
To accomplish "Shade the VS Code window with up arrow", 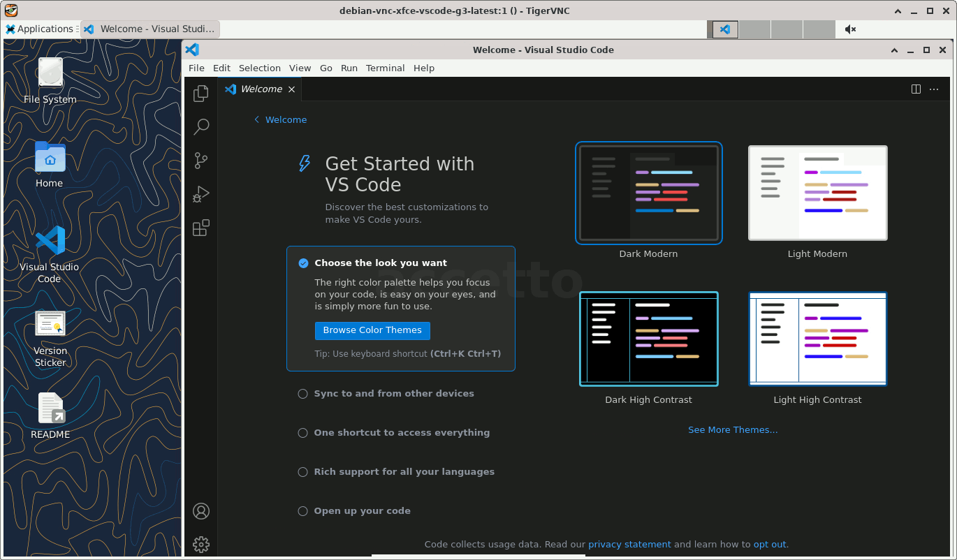I will coord(895,50).
